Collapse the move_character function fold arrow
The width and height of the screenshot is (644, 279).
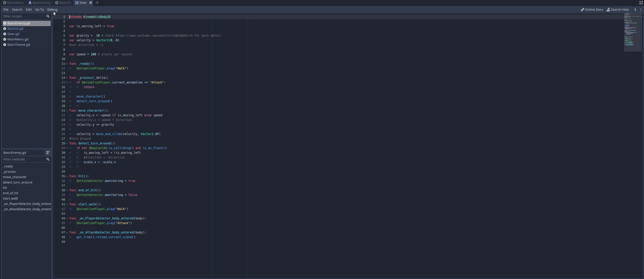coord(67,111)
